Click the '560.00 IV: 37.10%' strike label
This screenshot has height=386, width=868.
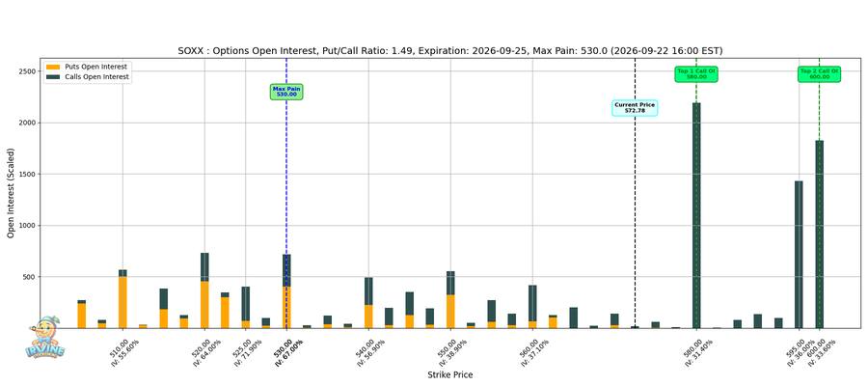(x=534, y=351)
